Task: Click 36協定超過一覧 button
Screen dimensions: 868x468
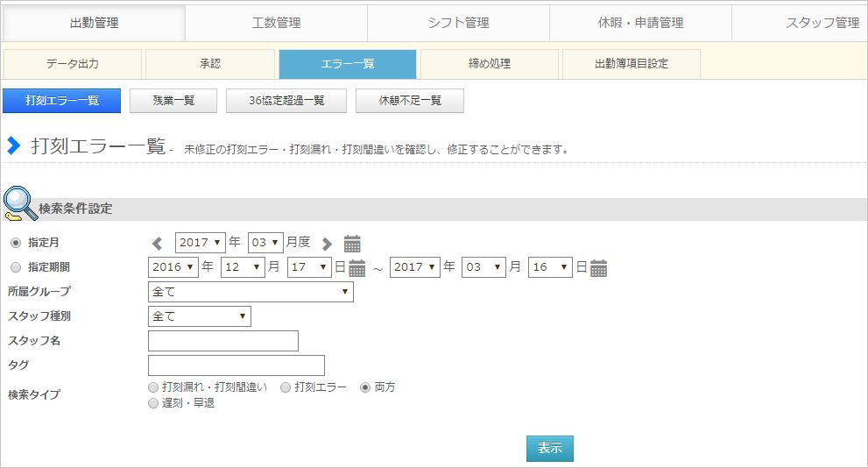Action: (x=286, y=101)
